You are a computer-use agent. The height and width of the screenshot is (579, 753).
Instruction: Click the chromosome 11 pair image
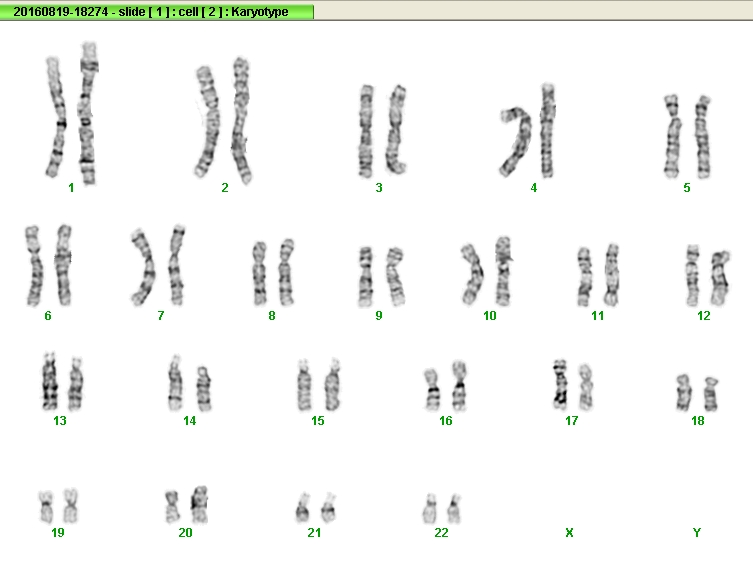click(598, 275)
